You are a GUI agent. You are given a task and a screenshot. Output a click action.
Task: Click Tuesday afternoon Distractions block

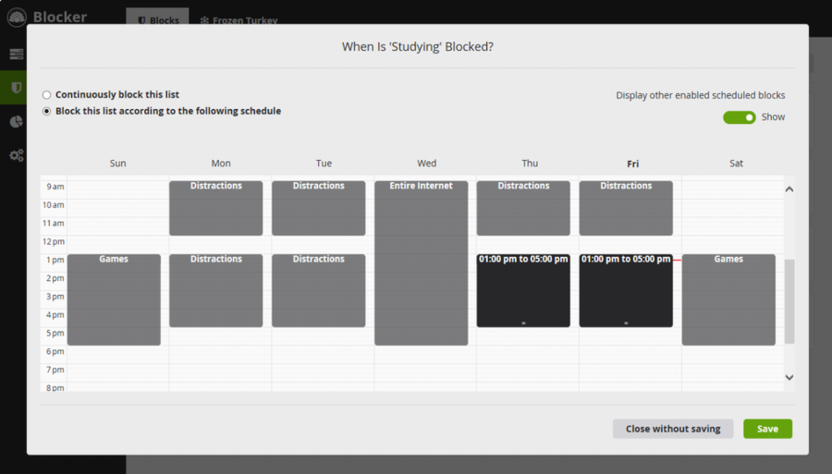318,290
